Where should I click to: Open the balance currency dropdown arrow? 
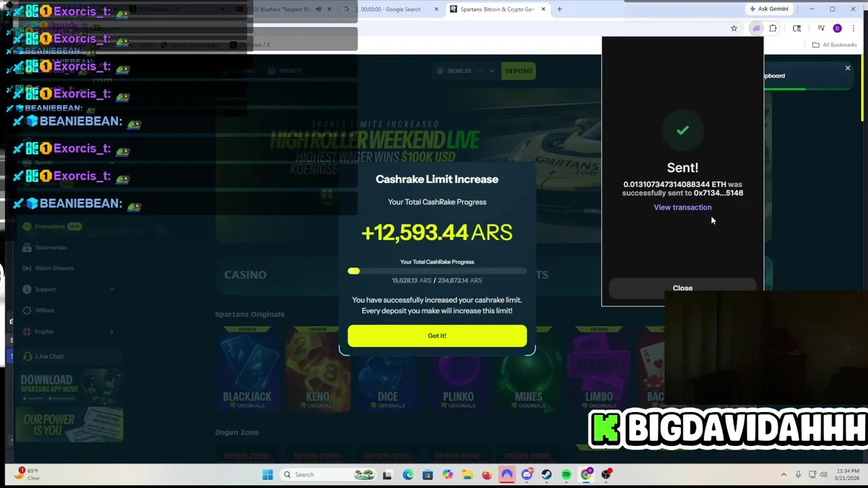(x=492, y=70)
